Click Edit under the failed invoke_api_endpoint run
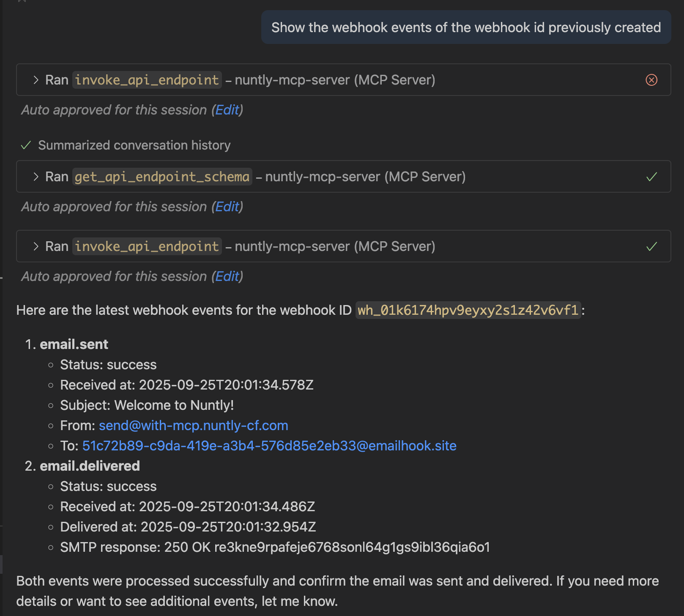 click(227, 110)
